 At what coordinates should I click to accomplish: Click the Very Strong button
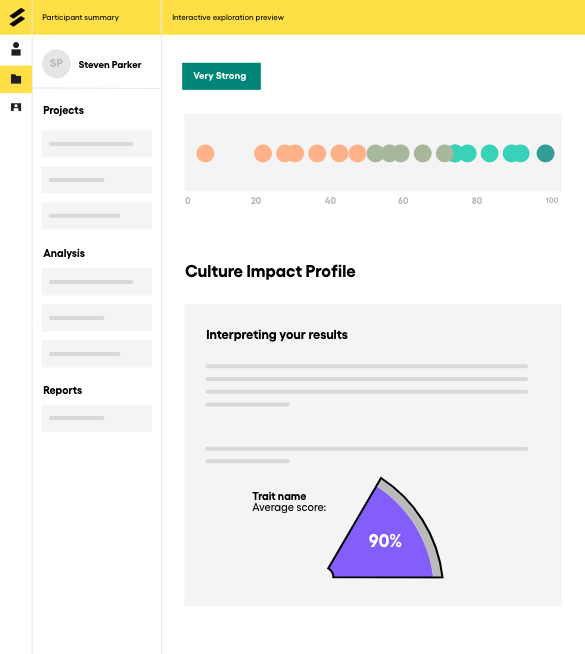[221, 76]
